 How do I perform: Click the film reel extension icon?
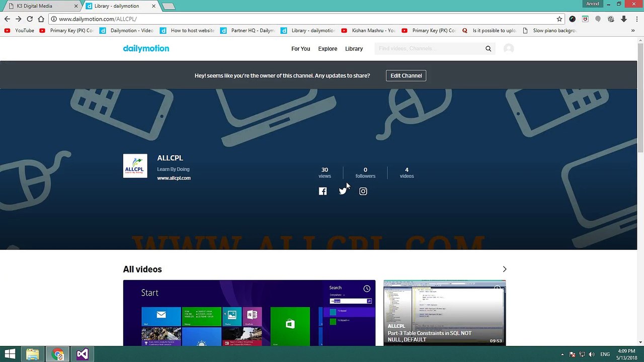(611, 19)
